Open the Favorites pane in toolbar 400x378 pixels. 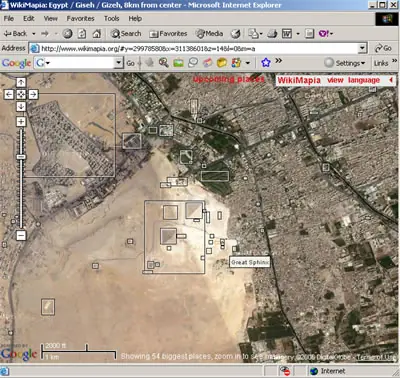tap(168, 33)
